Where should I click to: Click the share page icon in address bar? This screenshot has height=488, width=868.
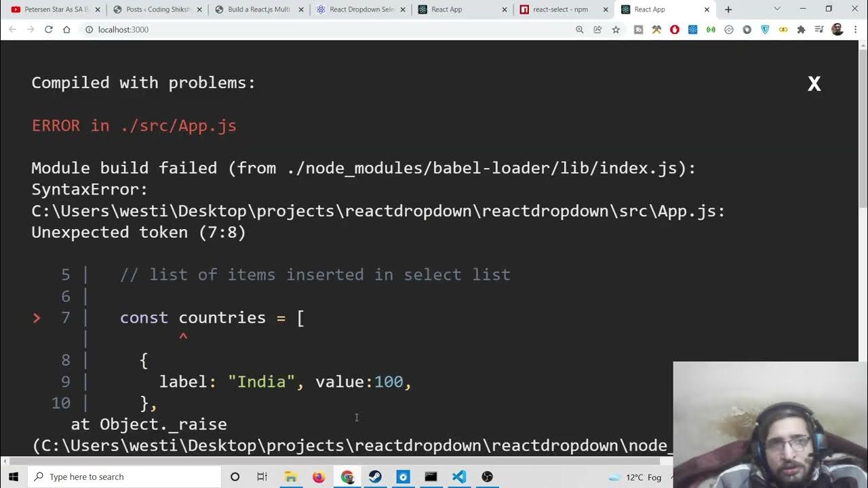pyautogui.click(x=597, y=30)
